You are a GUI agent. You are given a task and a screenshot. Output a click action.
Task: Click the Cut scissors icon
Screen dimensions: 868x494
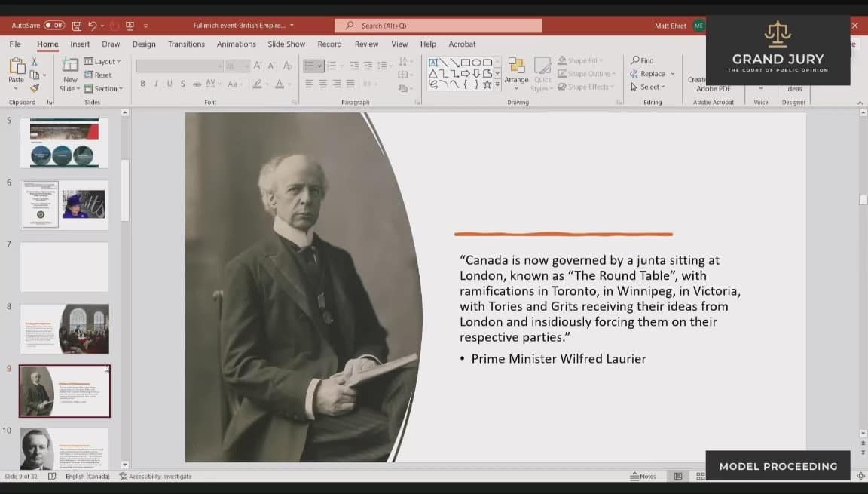coord(34,61)
